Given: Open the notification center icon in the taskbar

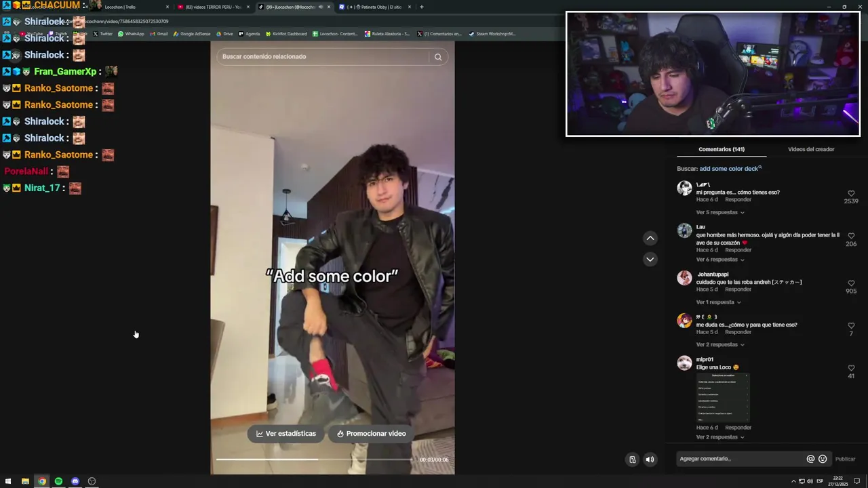Looking at the screenshot, I should (x=856, y=481).
